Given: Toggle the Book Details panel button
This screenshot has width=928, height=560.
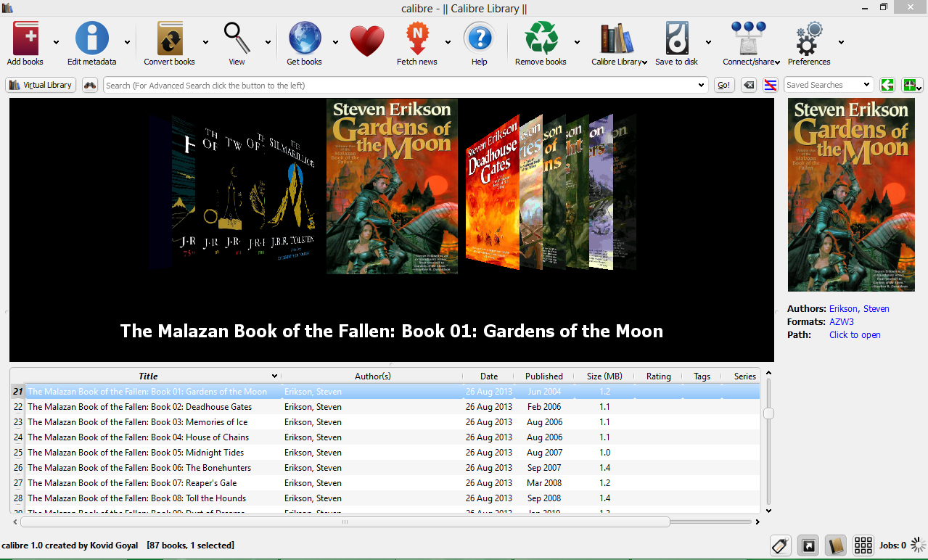Looking at the screenshot, I should [x=835, y=545].
